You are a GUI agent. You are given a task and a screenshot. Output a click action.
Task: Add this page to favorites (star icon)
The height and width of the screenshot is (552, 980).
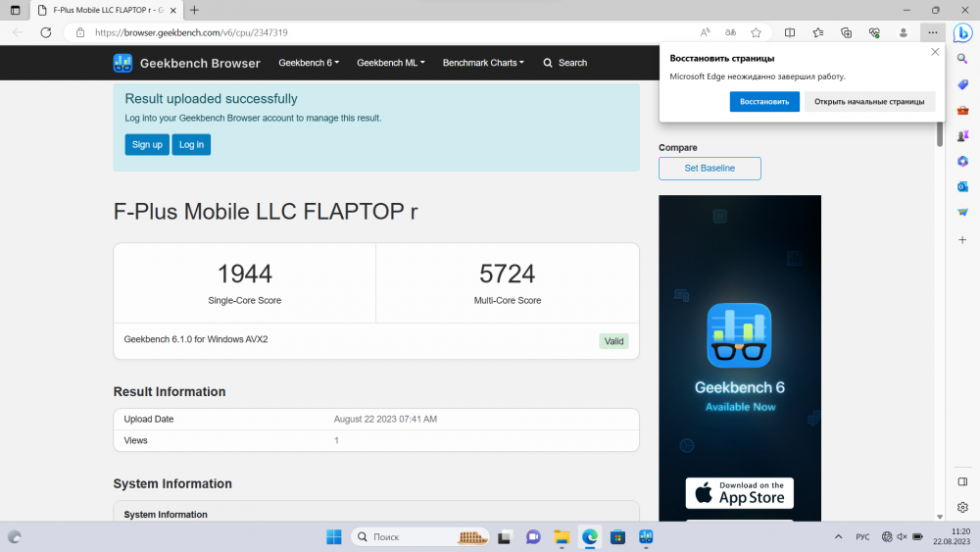[756, 32]
